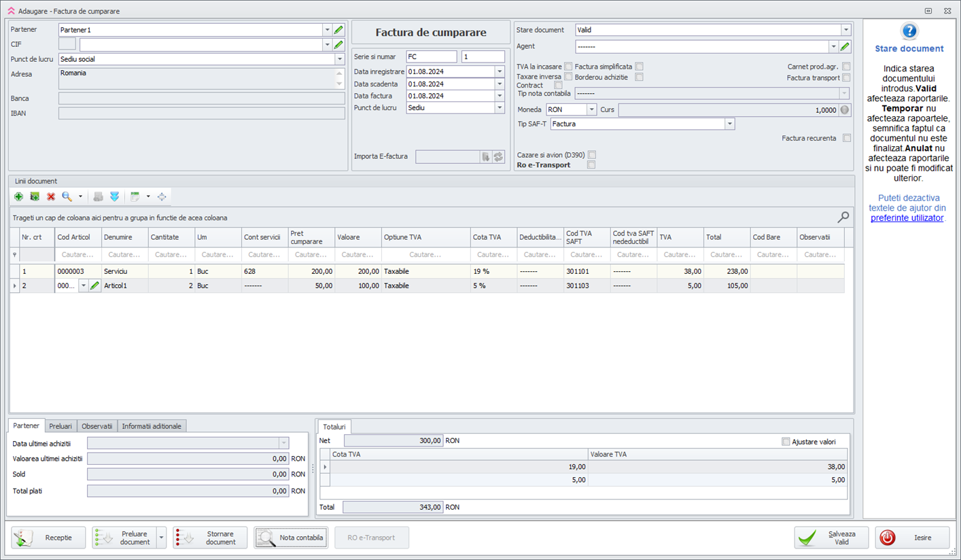
Task: Open the Tip SAF-T dropdown
Action: click(x=729, y=124)
